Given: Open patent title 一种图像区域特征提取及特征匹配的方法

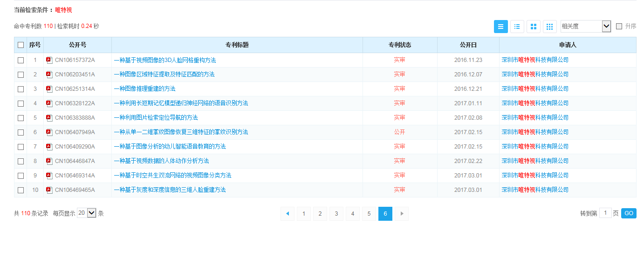Looking at the screenshot, I should [x=164, y=75].
